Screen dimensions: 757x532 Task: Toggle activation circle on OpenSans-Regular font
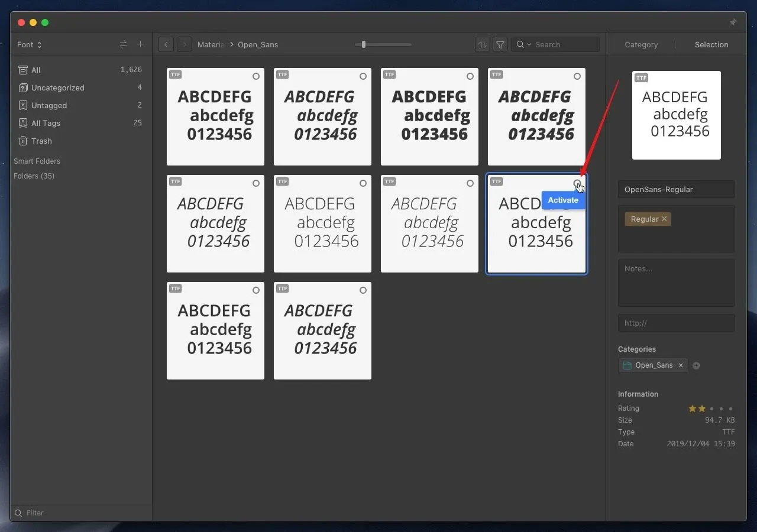pos(577,183)
